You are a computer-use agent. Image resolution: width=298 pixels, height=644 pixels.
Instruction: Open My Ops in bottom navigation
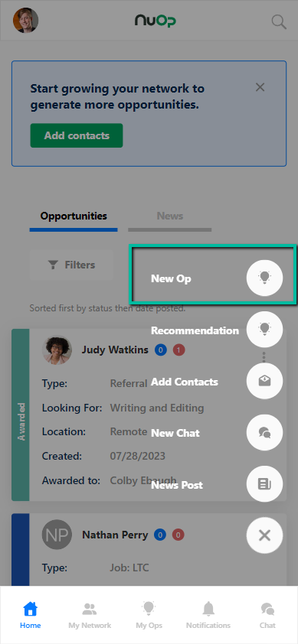[149, 615]
